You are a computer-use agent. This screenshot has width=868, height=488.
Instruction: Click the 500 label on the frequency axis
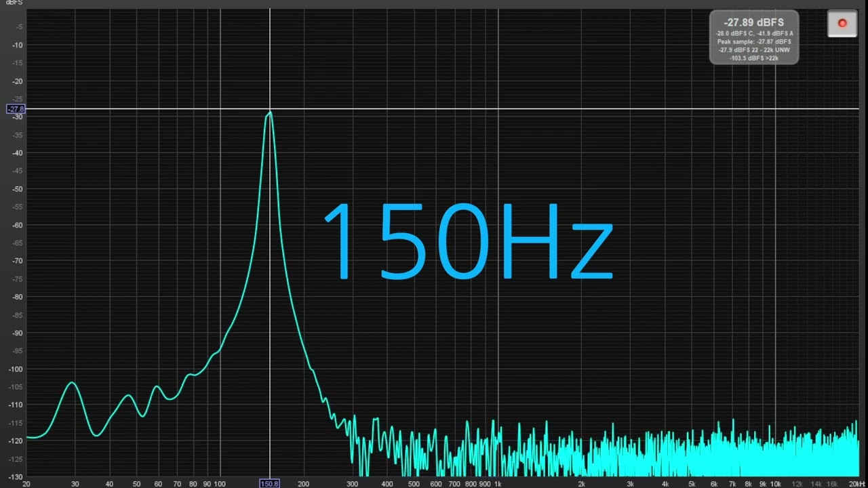pyautogui.click(x=414, y=484)
